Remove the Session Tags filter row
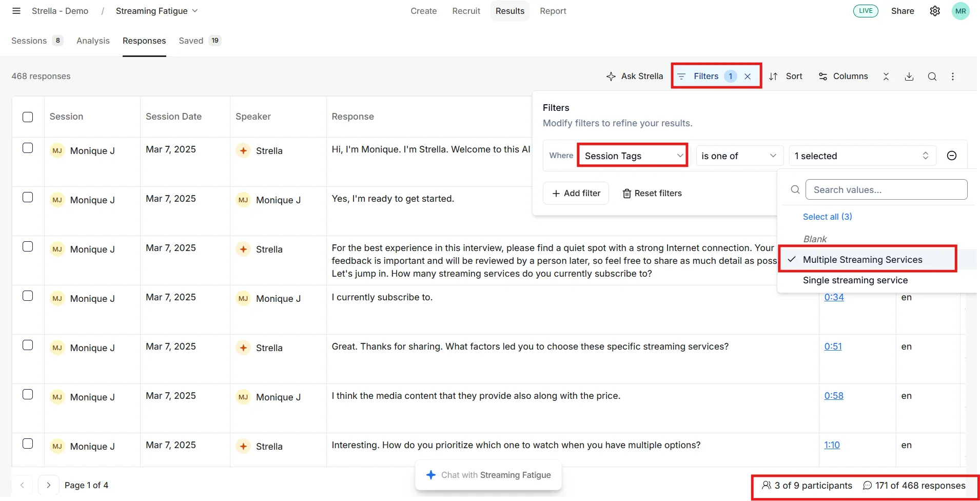The height and width of the screenshot is (501, 980). [952, 156]
